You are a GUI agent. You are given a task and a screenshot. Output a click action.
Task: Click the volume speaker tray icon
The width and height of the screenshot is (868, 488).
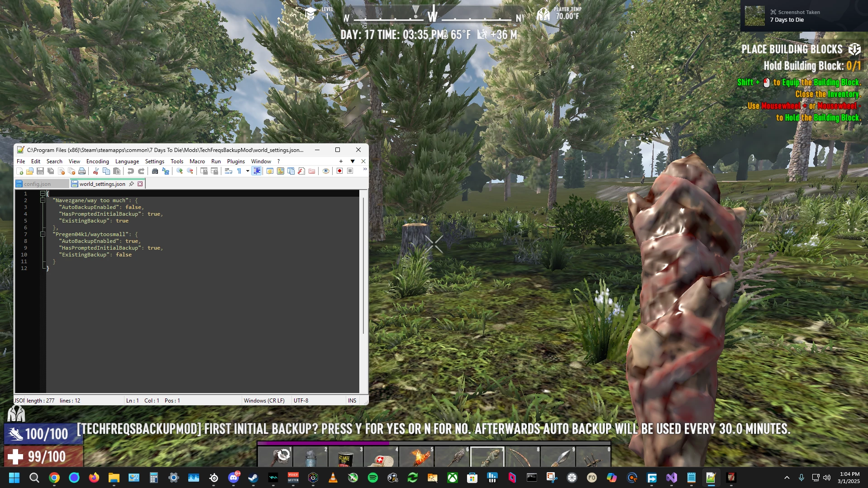pos(827,478)
